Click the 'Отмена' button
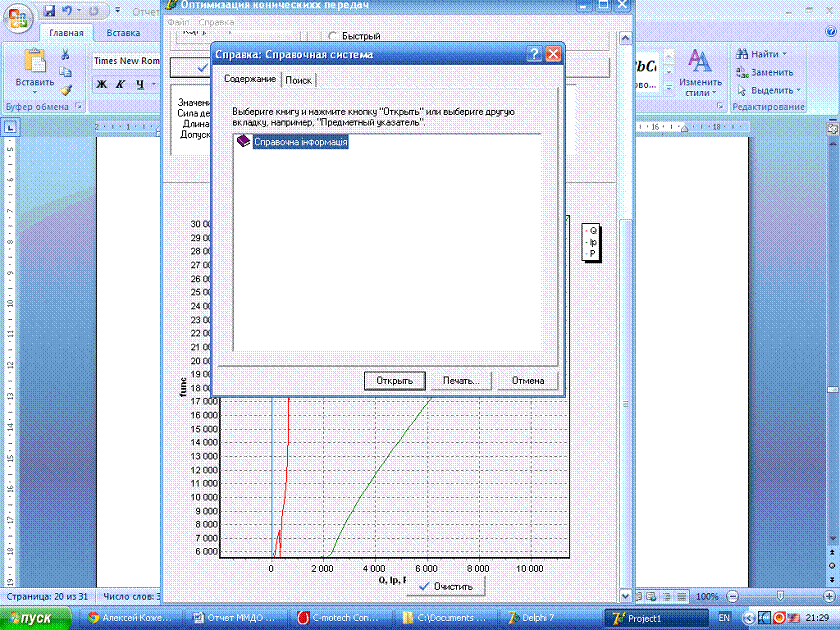840x630 pixels. coord(527,380)
